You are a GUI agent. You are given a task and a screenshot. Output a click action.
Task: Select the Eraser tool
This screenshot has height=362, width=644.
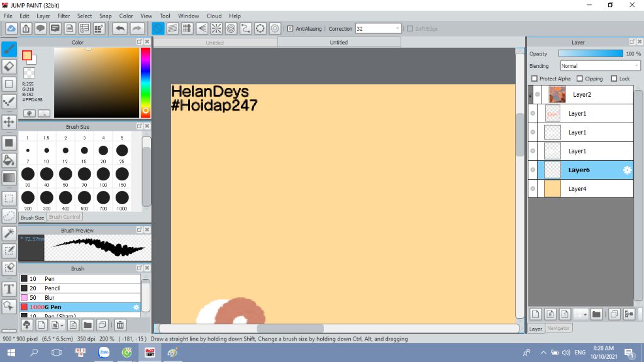[9, 67]
